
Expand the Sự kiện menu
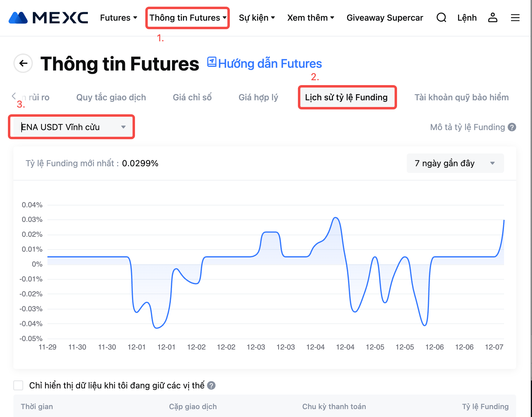coord(257,18)
